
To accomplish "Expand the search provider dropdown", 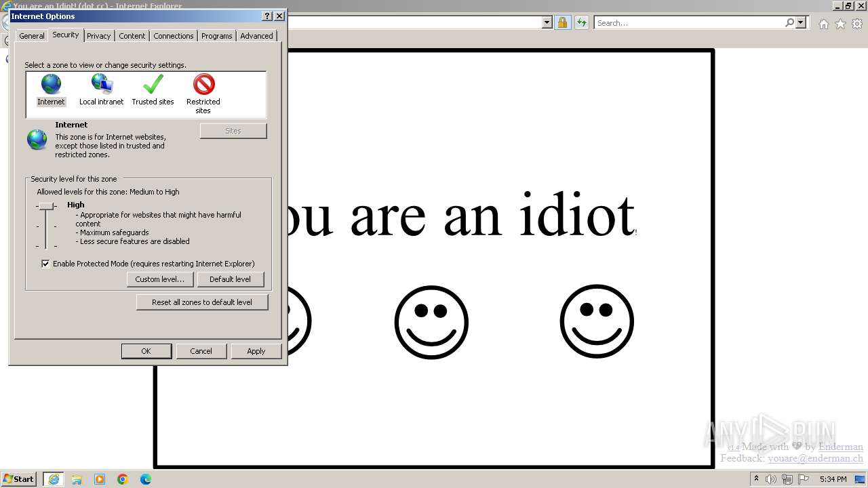I will pos(801,23).
